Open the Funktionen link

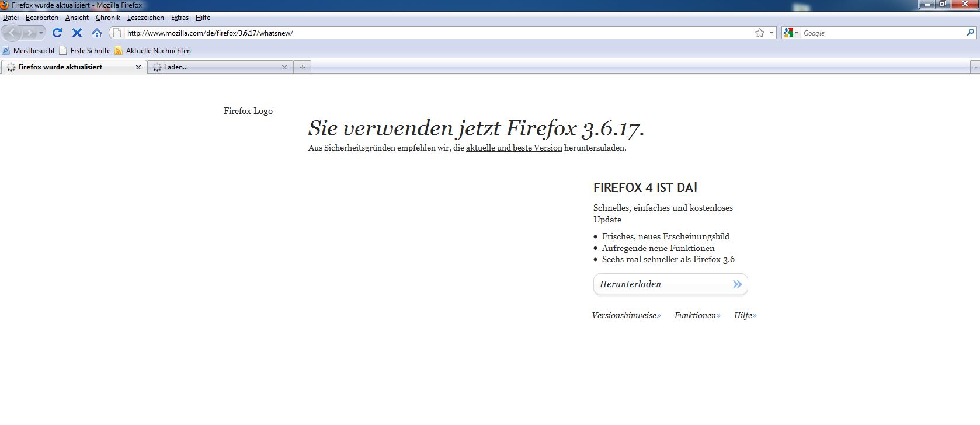click(697, 315)
